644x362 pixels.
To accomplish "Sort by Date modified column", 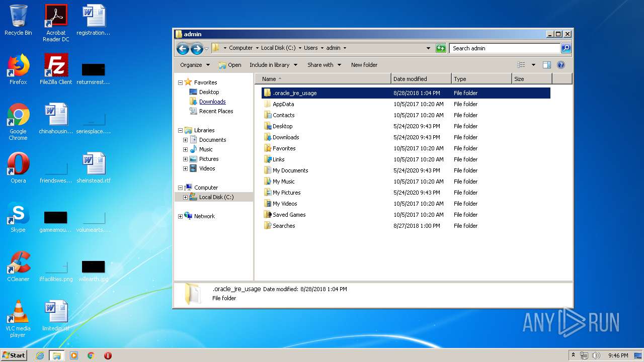I will (421, 79).
